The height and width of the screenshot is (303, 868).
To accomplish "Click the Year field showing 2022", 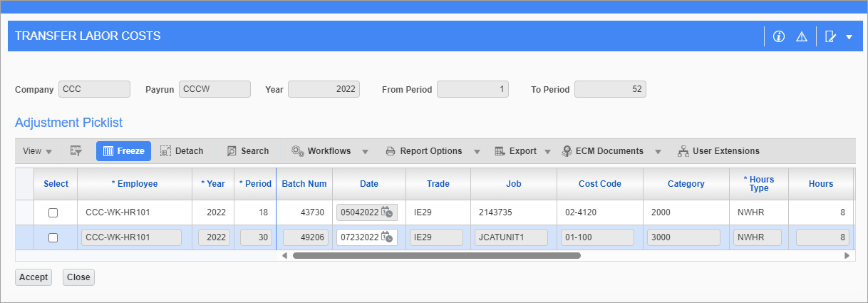I will click(x=324, y=89).
